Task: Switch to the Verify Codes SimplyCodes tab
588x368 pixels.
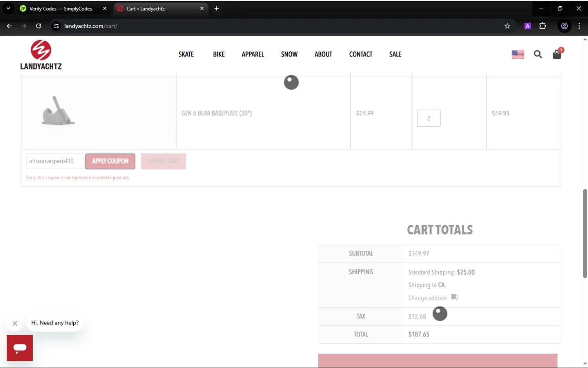Action: click(63, 8)
